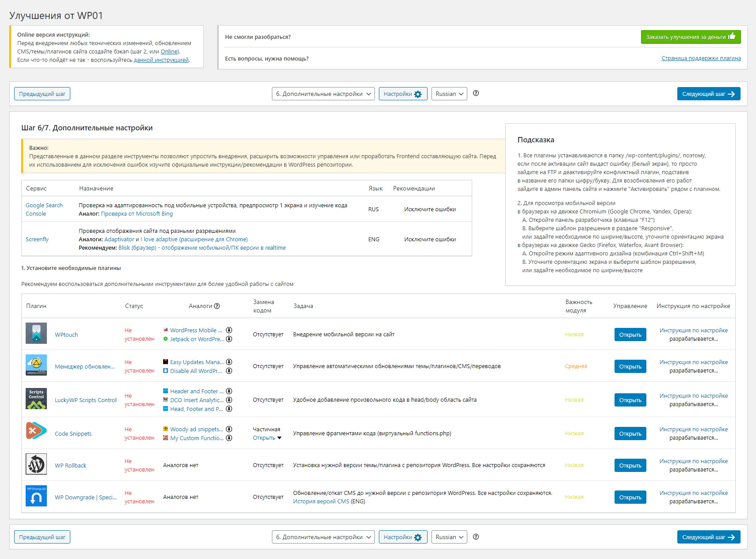The height and width of the screenshot is (559, 756).
Task: Click Открыть button in WP Rollback row
Action: [x=630, y=465]
